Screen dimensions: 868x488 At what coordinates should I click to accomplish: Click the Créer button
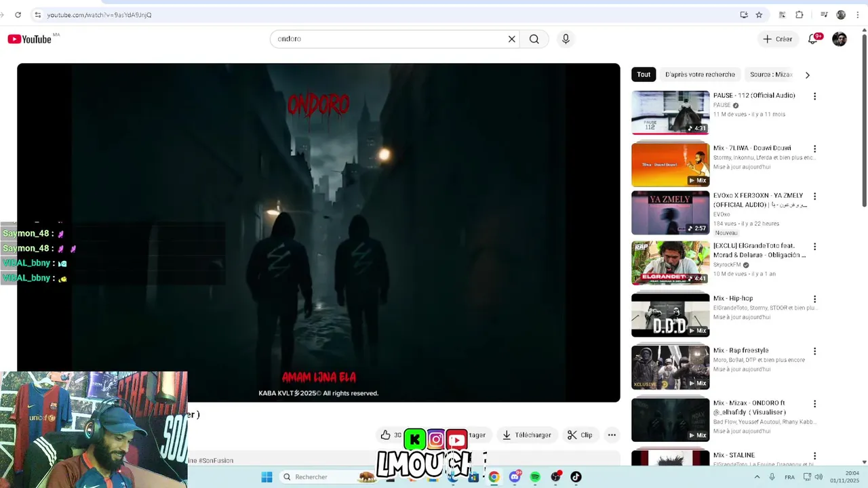point(777,39)
